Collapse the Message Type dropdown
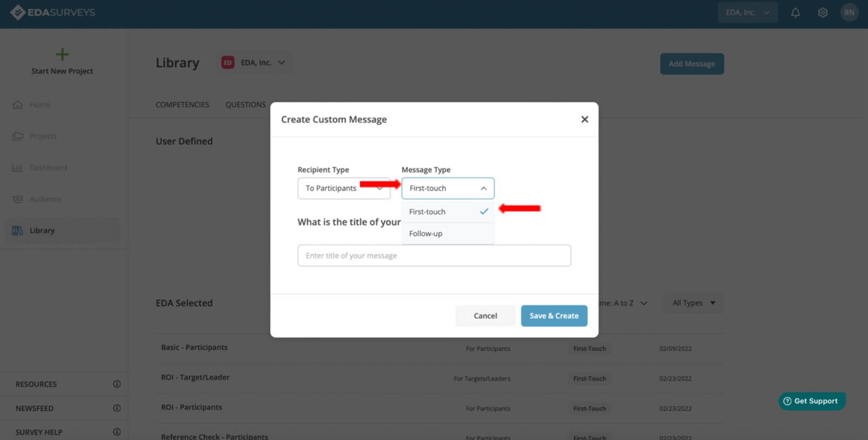This screenshot has height=440, width=868. point(448,188)
